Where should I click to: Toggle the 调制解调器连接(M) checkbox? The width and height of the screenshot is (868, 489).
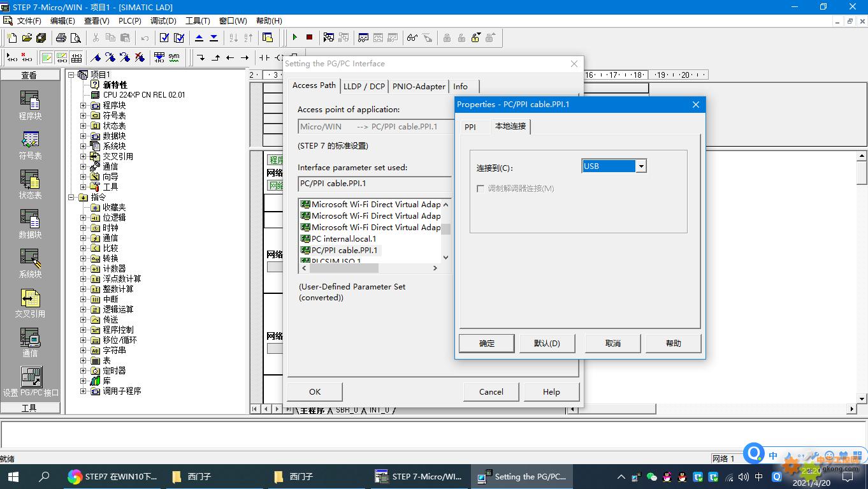point(481,189)
